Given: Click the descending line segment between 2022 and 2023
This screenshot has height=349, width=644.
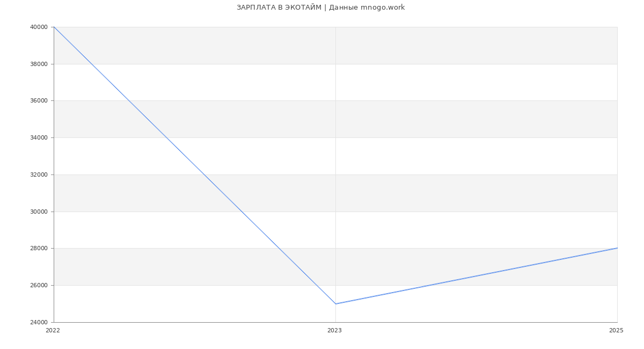Looking at the screenshot, I should coord(195,165).
